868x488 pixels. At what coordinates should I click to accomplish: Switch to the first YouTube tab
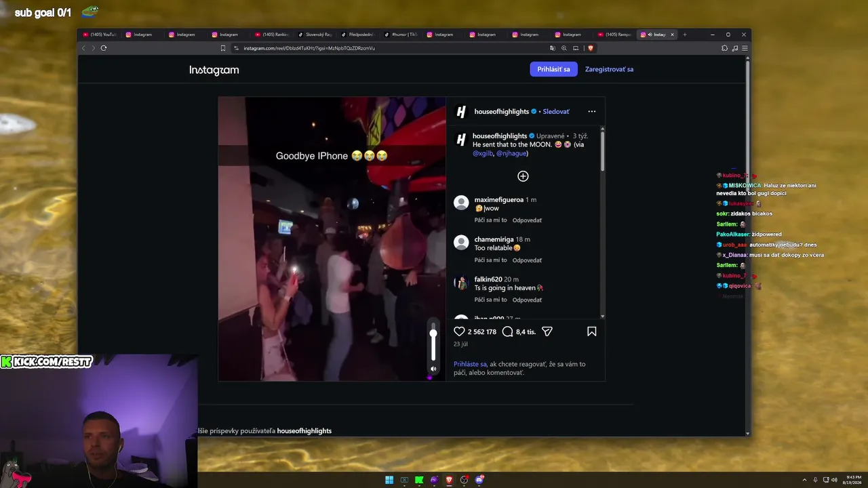tap(100, 35)
